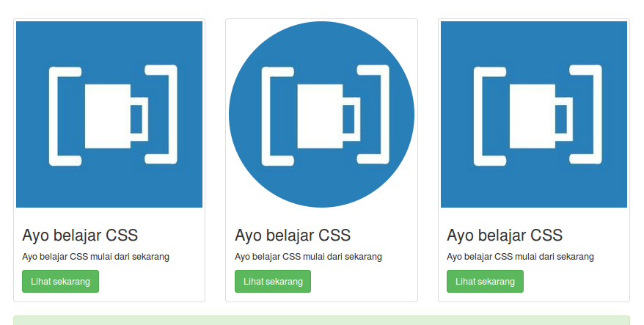Select the "Ayo belajar CSS" heading in the last card
Viewport: 644px width, 325px height.
(505, 235)
